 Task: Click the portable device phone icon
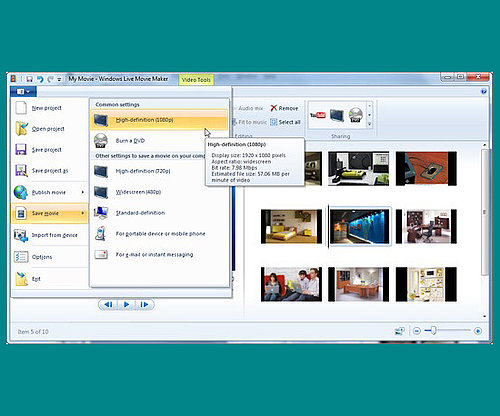pyautogui.click(x=101, y=233)
